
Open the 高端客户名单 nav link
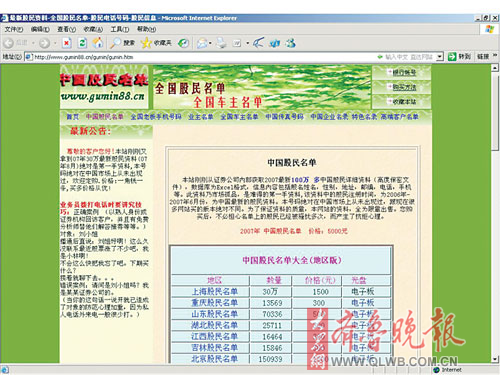point(399,117)
